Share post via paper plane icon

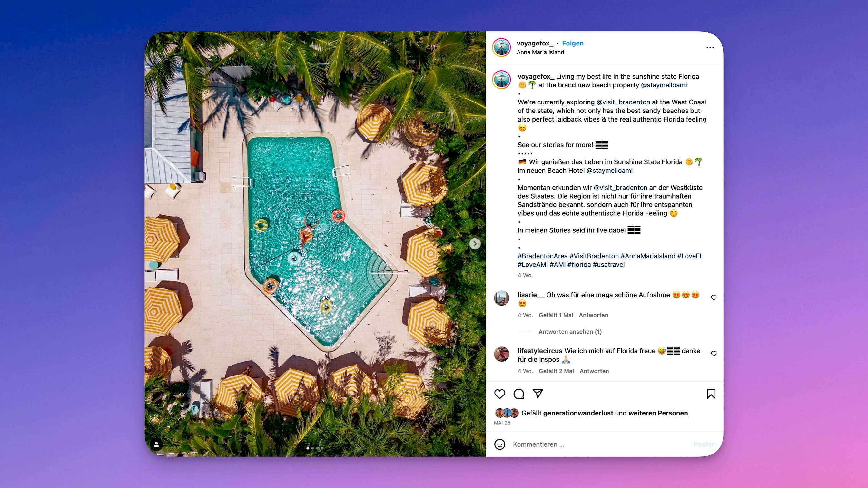click(x=538, y=394)
